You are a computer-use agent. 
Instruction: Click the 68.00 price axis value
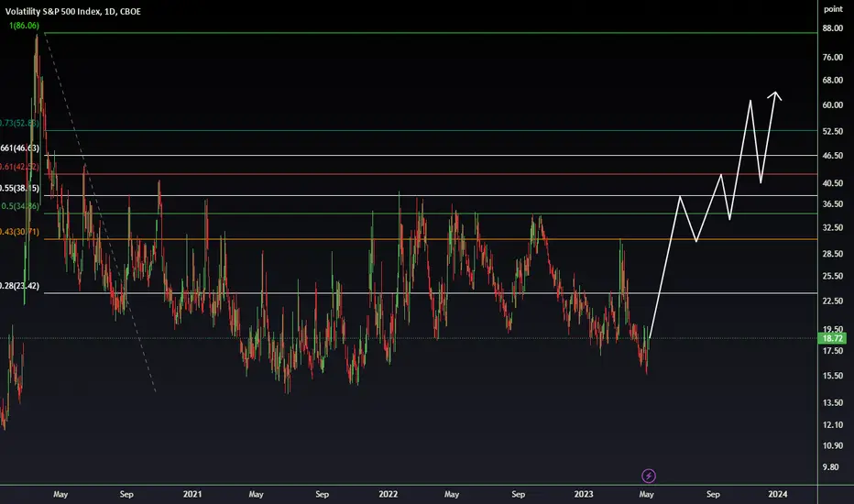(x=832, y=80)
